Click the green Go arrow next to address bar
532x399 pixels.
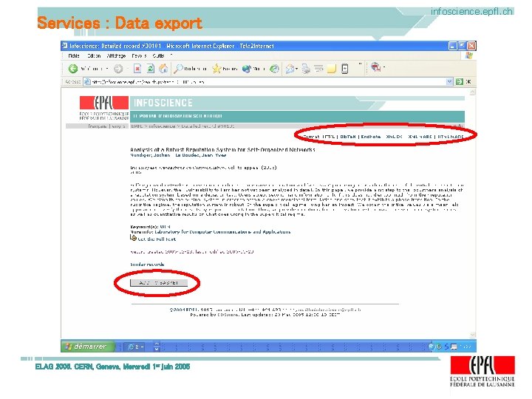click(460, 81)
